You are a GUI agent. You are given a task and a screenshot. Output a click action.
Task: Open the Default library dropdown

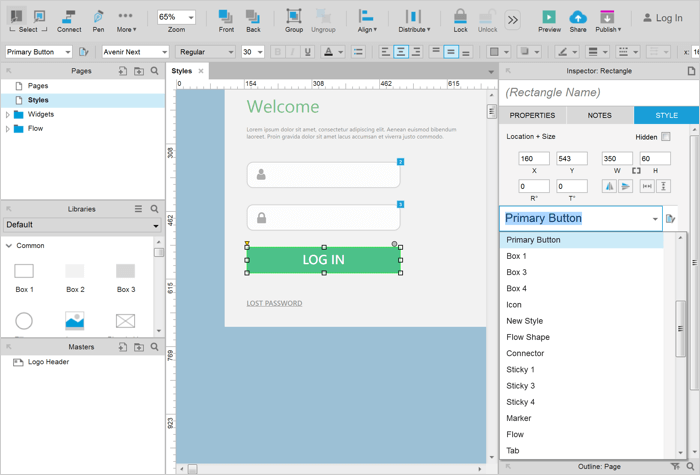pos(82,225)
